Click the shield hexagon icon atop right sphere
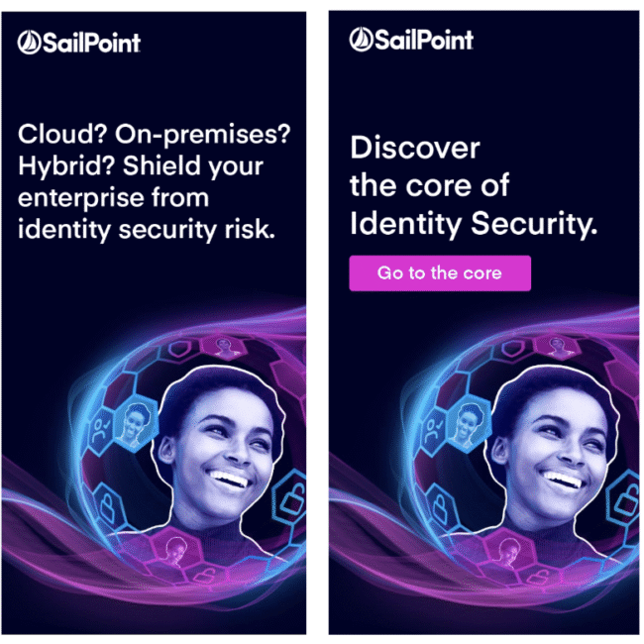This screenshot has width=644, height=644. 513,349
